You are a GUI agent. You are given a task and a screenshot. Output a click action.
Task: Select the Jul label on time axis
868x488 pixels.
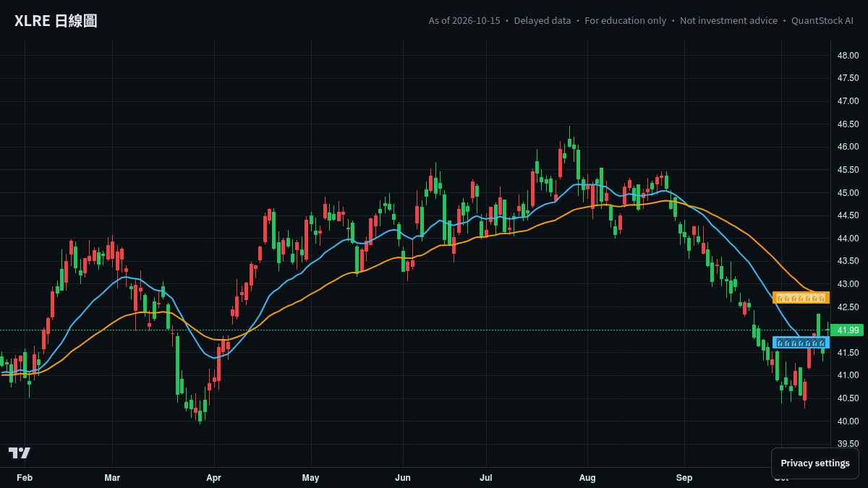coord(486,478)
